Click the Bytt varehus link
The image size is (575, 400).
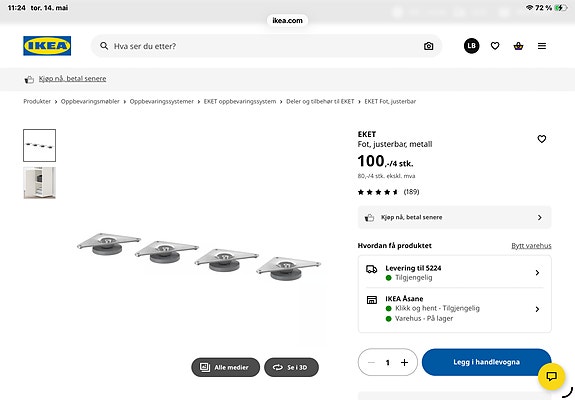pos(531,246)
